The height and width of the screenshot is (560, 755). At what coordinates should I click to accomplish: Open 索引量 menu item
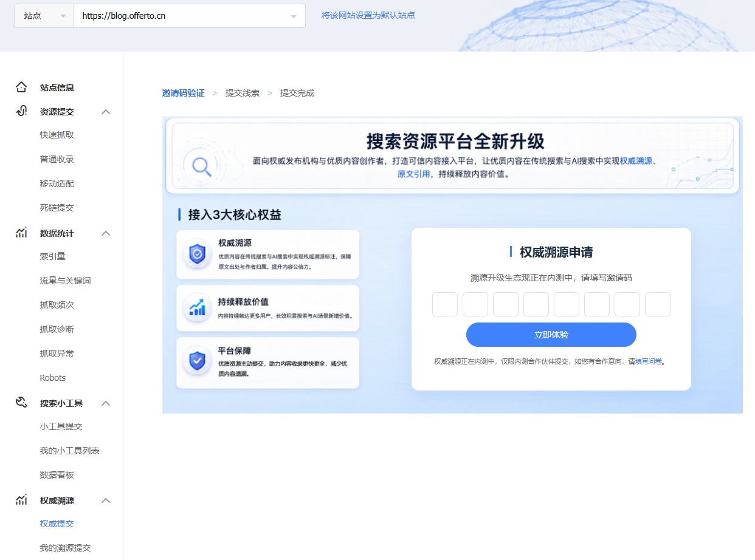point(53,256)
